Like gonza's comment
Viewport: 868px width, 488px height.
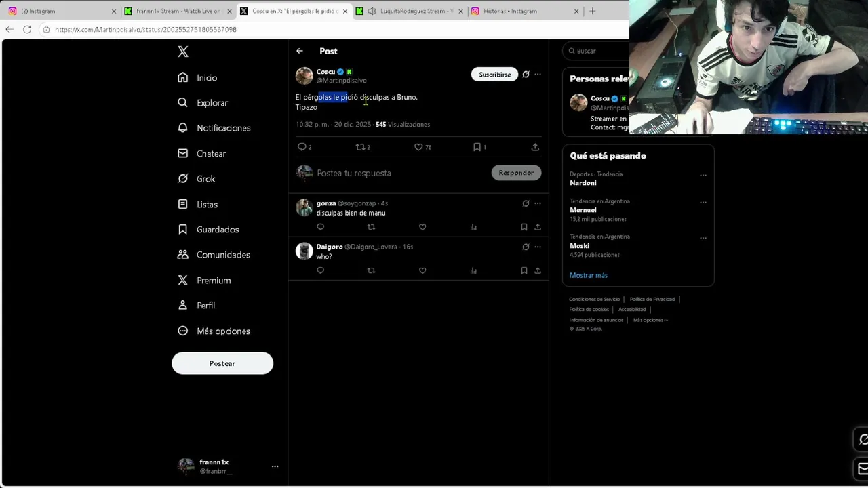pyautogui.click(x=422, y=227)
